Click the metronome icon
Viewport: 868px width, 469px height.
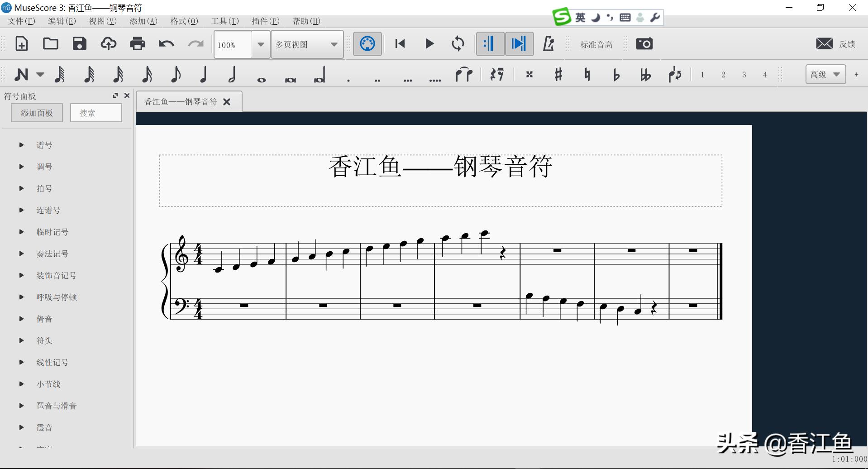click(548, 44)
